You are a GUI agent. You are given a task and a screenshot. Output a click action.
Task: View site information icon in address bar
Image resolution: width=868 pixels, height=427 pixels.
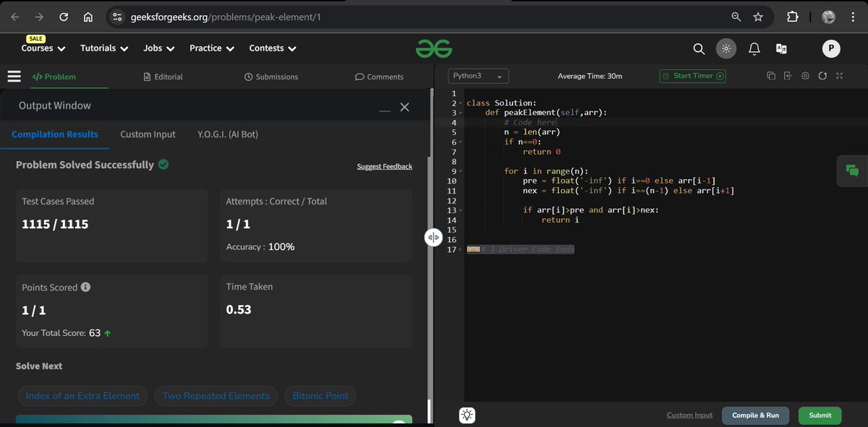[x=119, y=17]
